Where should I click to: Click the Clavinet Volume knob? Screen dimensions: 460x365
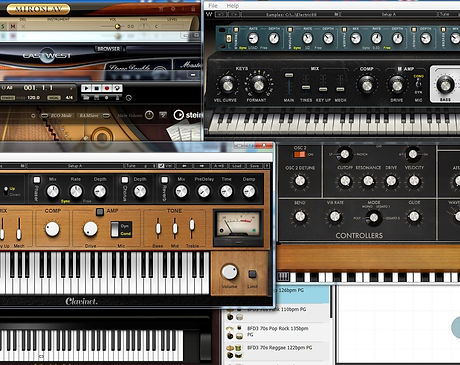coord(229,272)
